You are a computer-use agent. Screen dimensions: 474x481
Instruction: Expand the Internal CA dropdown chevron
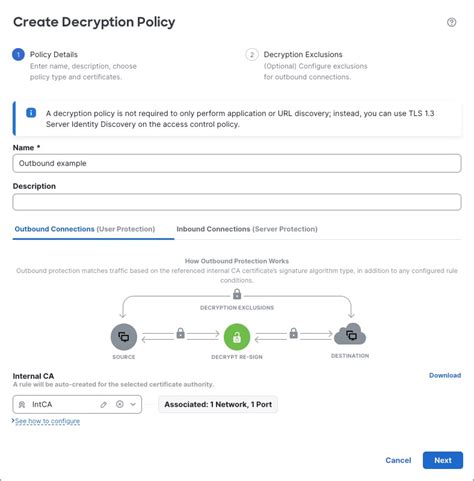pyautogui.click(x=133, y=404)
